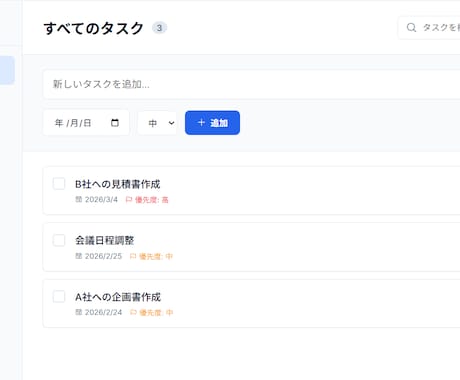The image size is (460, 380).
Task: Click 優先度: 中 on A社への企画書作成 task
Action: pyautogui.click(x=151, y=312)
